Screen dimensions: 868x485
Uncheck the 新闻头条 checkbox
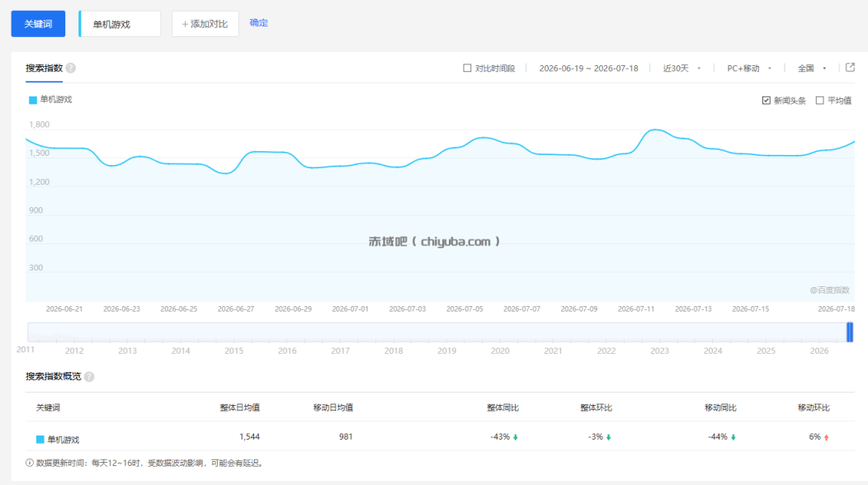[x=767, y=100]
